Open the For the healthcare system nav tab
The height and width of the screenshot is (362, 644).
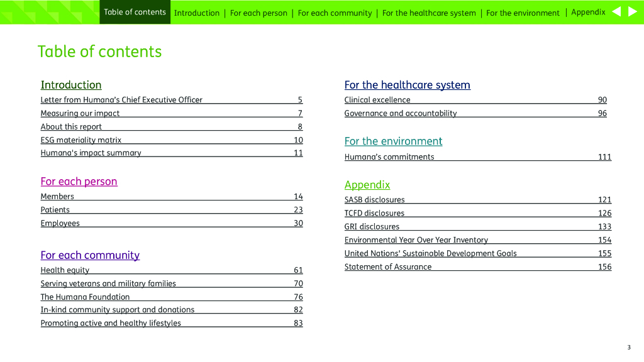pos(429,13)
